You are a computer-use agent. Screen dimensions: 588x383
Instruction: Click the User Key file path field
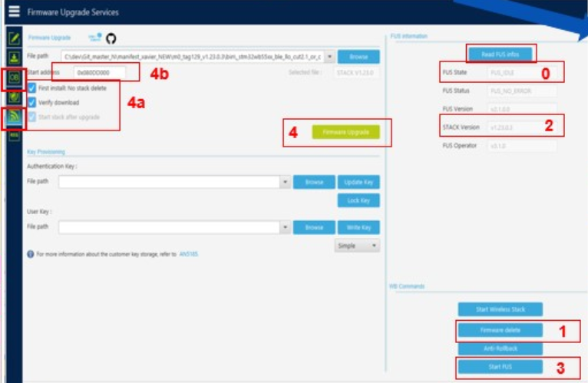point(170,227)
